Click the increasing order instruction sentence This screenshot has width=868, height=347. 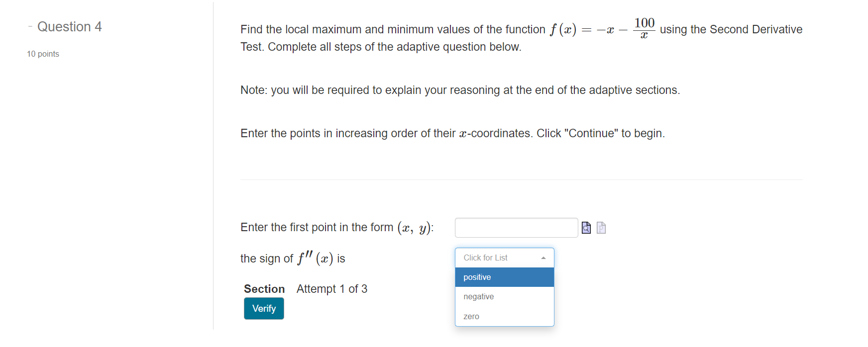(452, 133)
